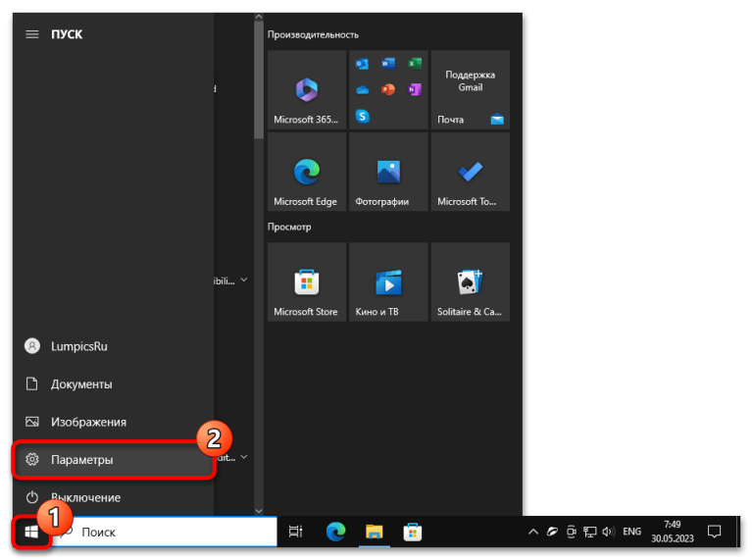Viewport: 753px width, 560px height.
Task: Open the Документы folder entry
Action: 114,384
